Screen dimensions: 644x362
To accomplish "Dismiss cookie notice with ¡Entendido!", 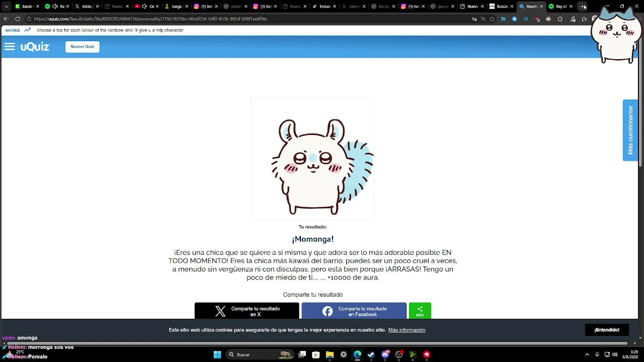I will pyautogui.click(x=607, y=330).
